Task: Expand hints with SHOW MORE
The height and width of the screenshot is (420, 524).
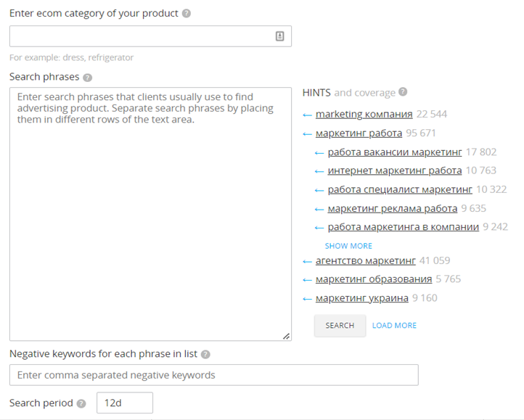Action: [348, 246]
